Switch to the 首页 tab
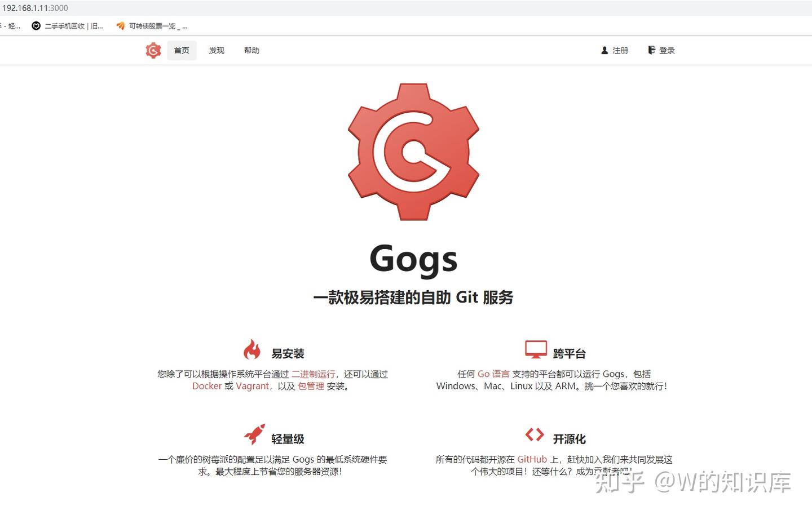Image resolution: width=812 pixels, height=515 pixels. pyautogui.click(x=182, y=50)
